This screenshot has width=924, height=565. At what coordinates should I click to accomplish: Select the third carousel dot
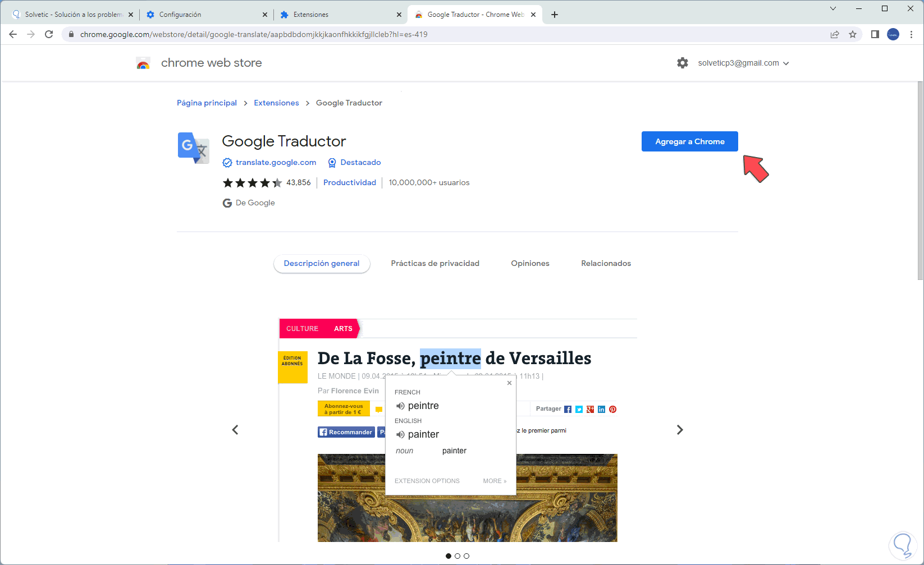(466, 556)
